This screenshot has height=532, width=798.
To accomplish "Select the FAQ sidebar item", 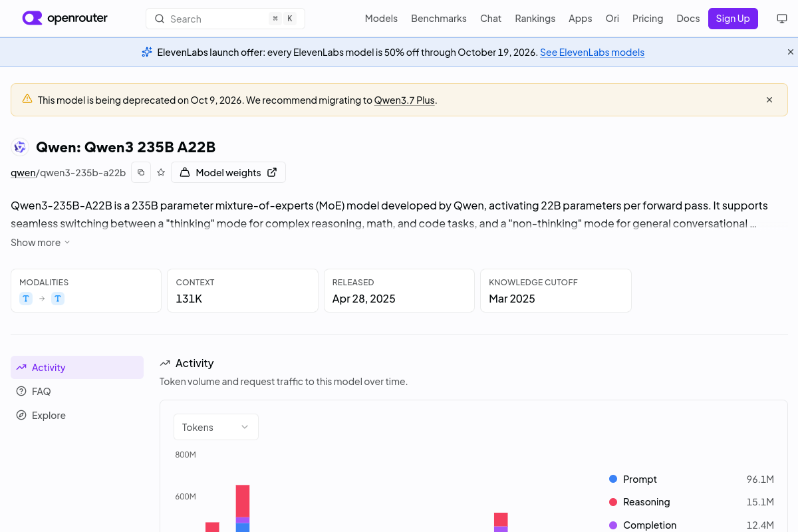I will pos(77,391).
